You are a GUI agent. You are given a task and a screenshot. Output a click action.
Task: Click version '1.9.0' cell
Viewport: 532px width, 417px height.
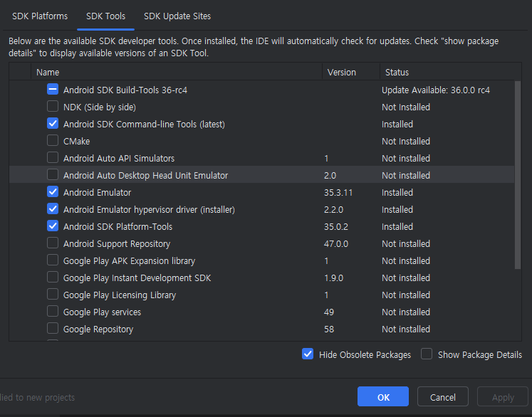(333, 278)
